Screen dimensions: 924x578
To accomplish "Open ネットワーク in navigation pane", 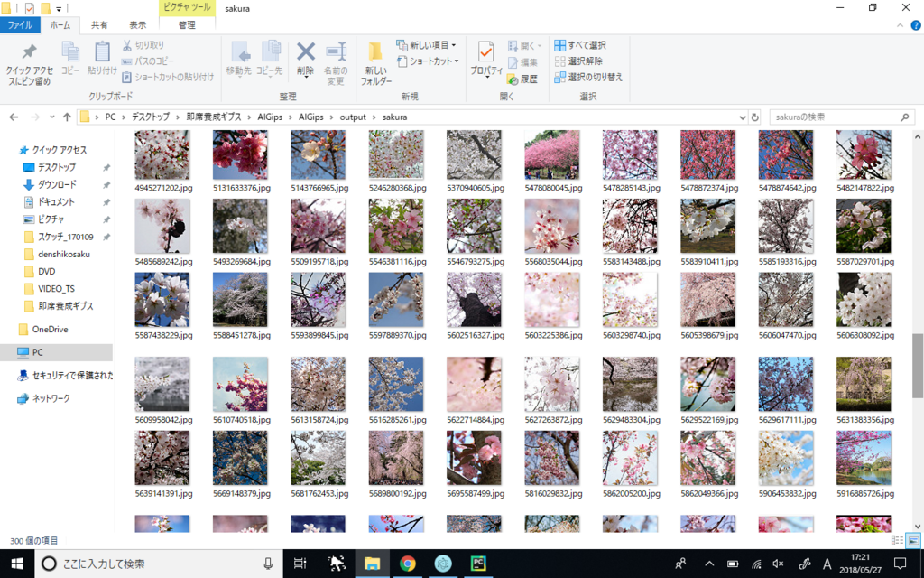I will [x=51, y=398].
